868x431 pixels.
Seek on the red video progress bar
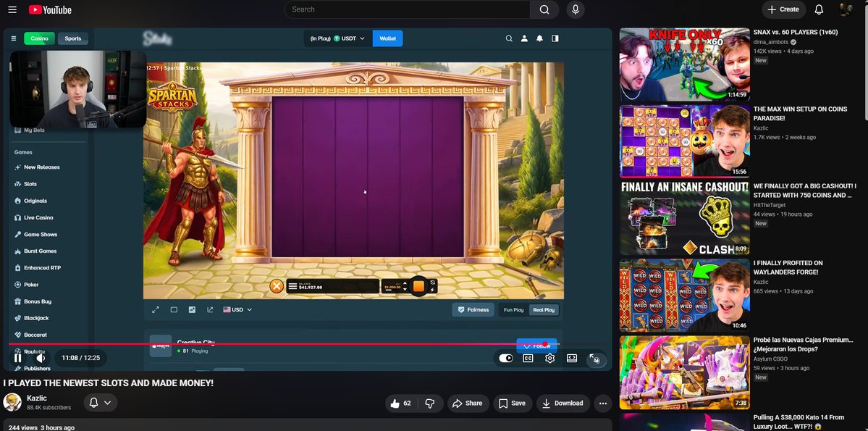tap(284, 343)
